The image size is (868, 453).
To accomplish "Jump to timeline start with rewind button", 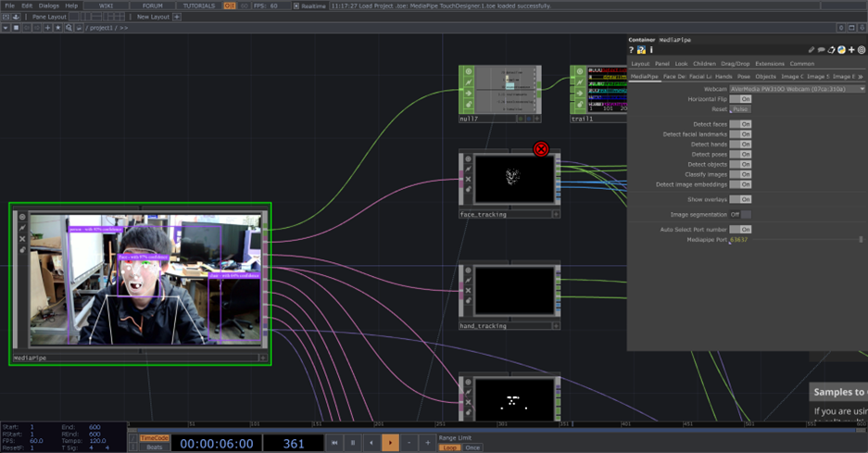I will (334, 443).
